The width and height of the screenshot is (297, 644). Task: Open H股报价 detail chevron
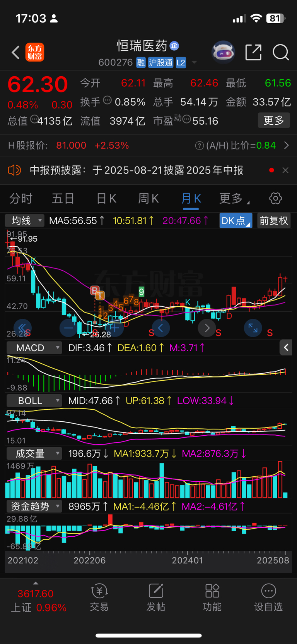(x=287, y=146)
